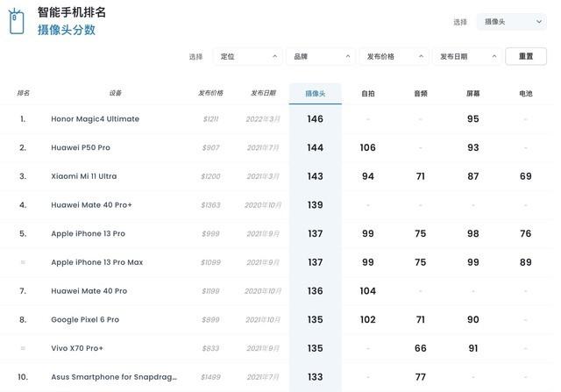Open Xiaomi Mi 11 Ultra device link
Screen dimensions: 561x392
coord(84,176)
